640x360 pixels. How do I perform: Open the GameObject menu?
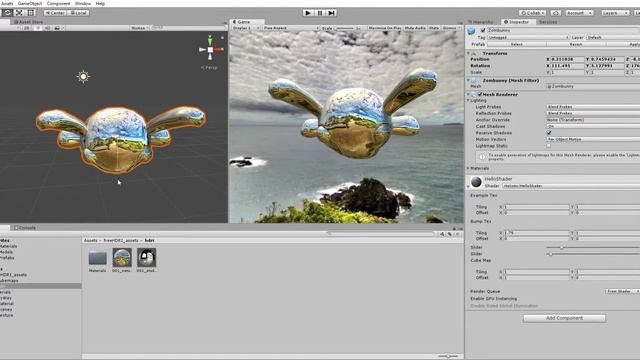tap(30, 3)
